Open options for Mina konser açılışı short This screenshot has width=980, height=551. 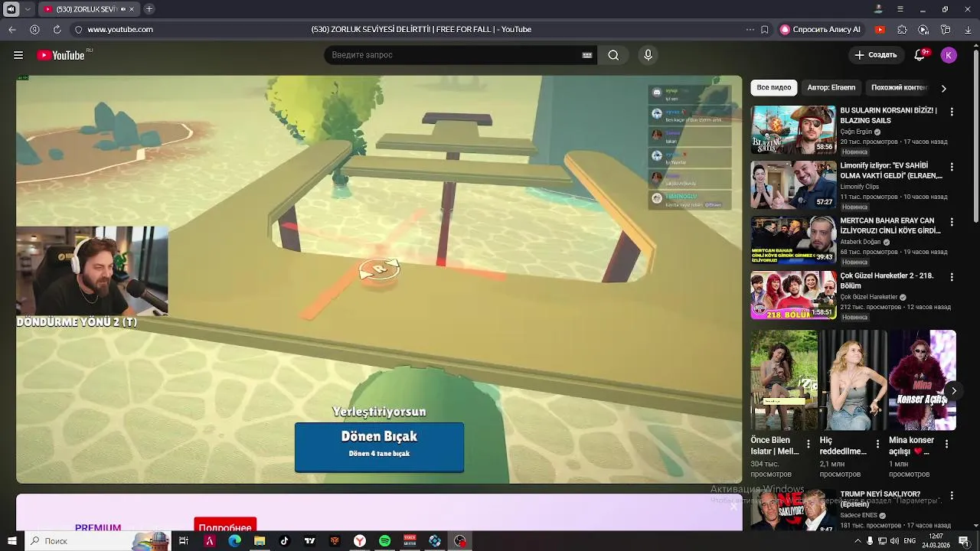946,444
